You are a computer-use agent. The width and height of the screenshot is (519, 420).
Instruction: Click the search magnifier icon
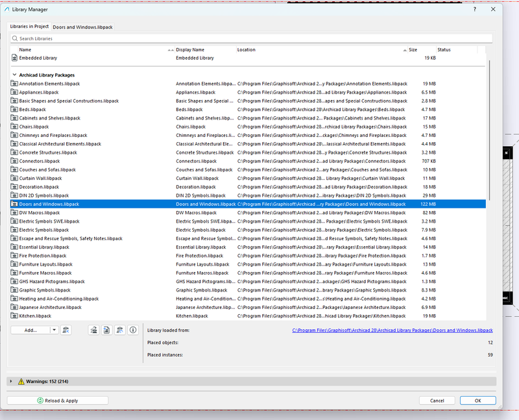[15, 38]
